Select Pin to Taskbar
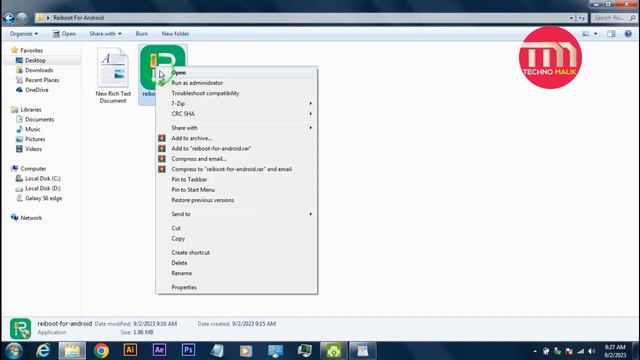The height and width of the screenshot is (360, 640). click(x=236, y=180)
